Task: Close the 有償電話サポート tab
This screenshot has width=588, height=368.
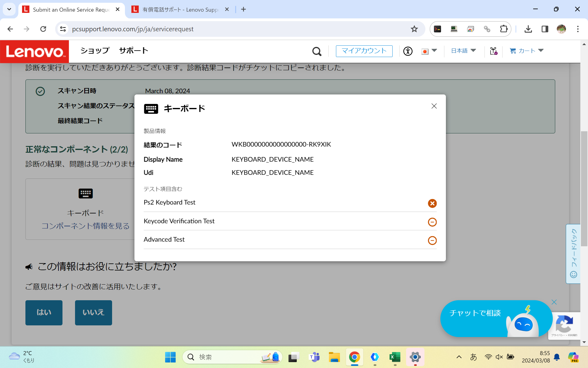Action: point(227,10)
